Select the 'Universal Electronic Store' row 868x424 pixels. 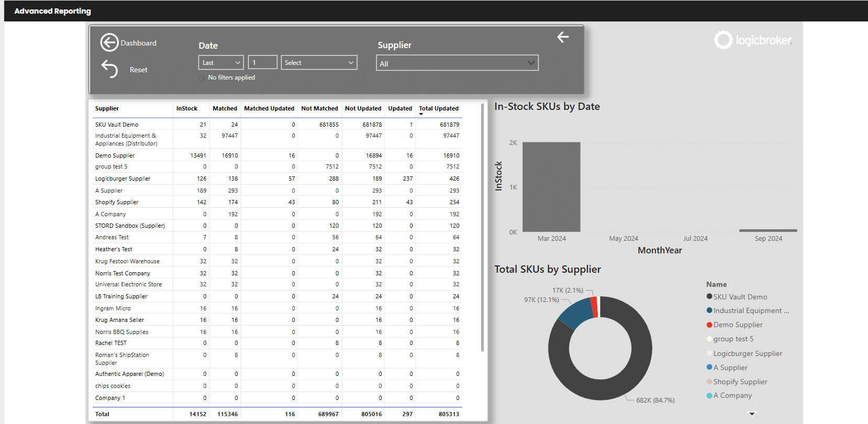[277, 284]
